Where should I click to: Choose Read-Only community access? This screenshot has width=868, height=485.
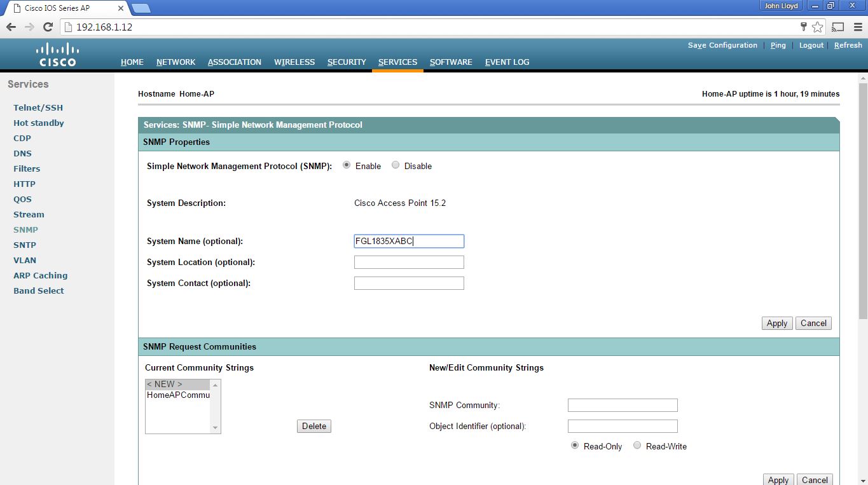coord(575,446)
